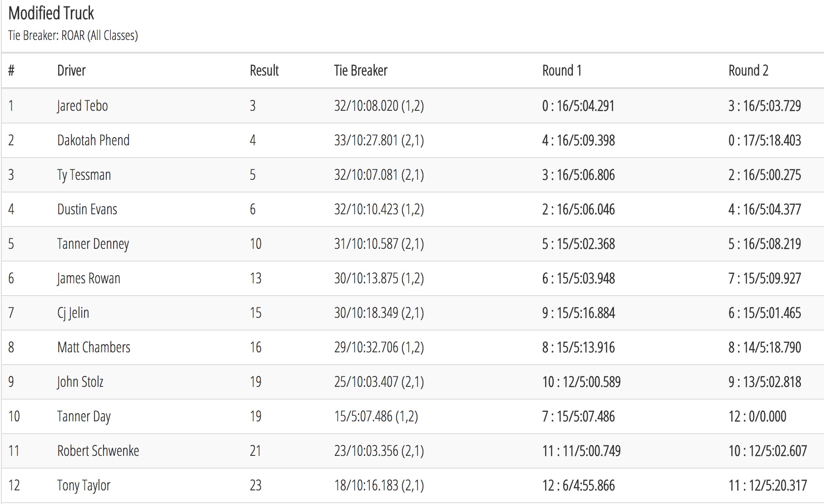This screenshot has height=504, width=824.
Task: Click the Modified Truck heading
Action: [x=51, y=13]
